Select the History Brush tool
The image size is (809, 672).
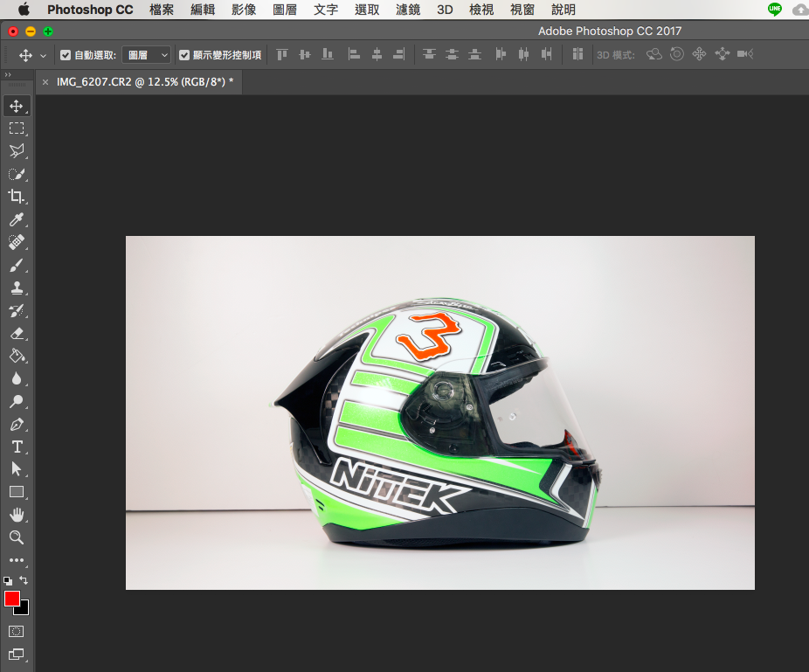click(x=17, y=310)
